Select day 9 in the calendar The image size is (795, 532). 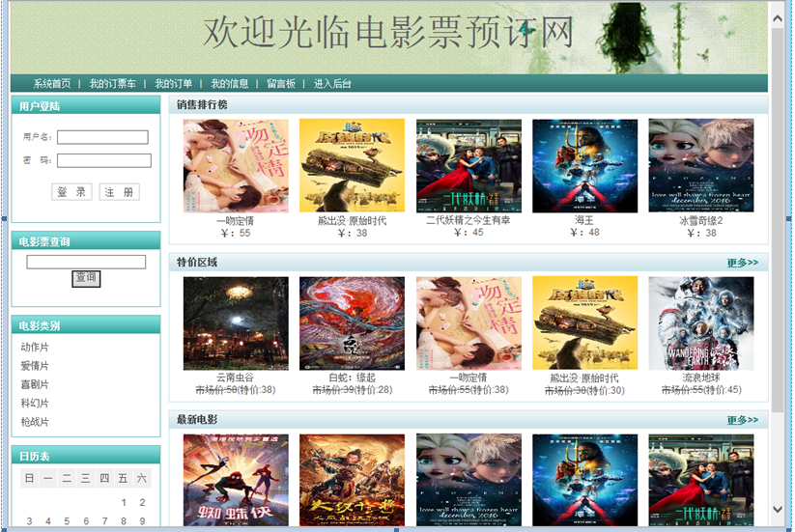142,521
